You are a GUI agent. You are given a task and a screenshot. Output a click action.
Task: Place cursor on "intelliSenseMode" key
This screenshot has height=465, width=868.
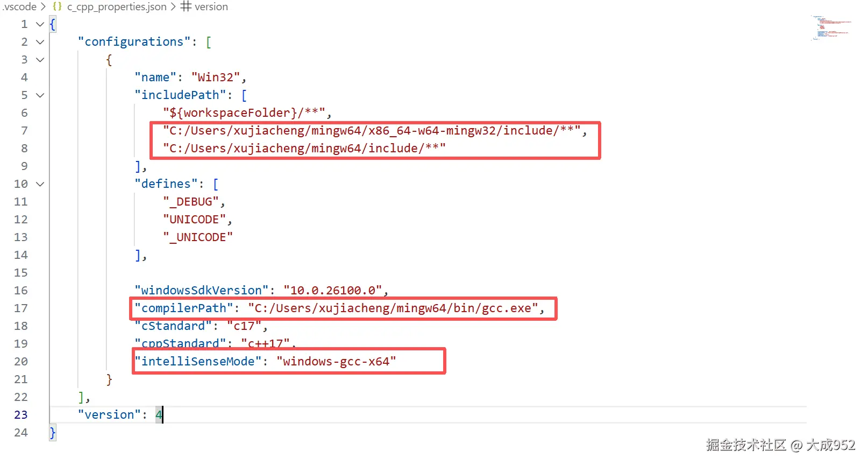198,362
